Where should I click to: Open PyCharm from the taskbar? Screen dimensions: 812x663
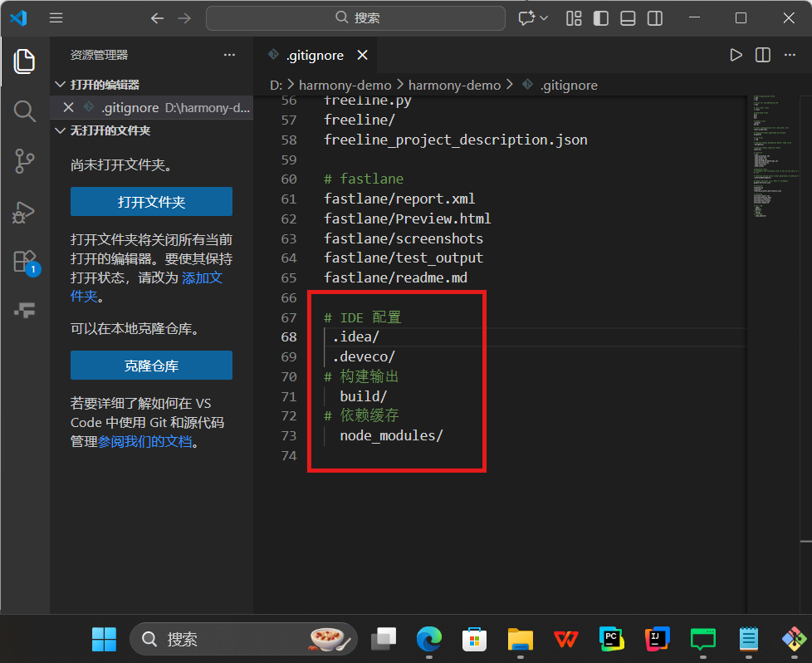point(612,639)
